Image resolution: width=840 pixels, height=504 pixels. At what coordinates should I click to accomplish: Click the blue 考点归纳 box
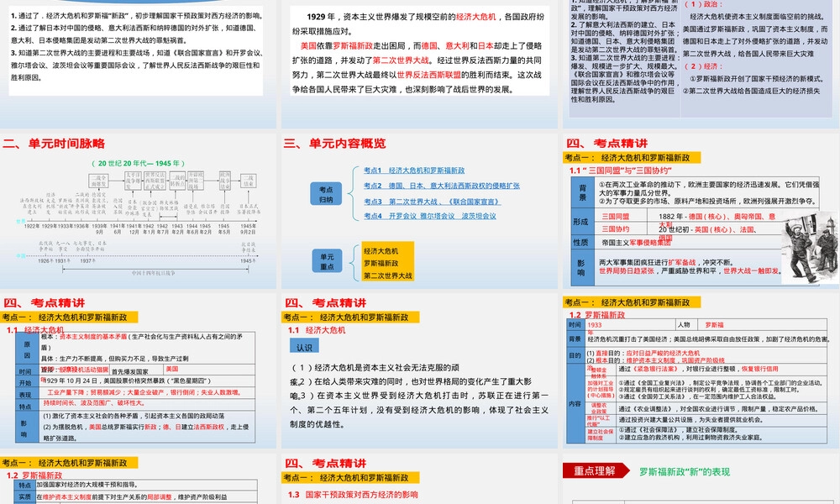click(x=326, y=194)
